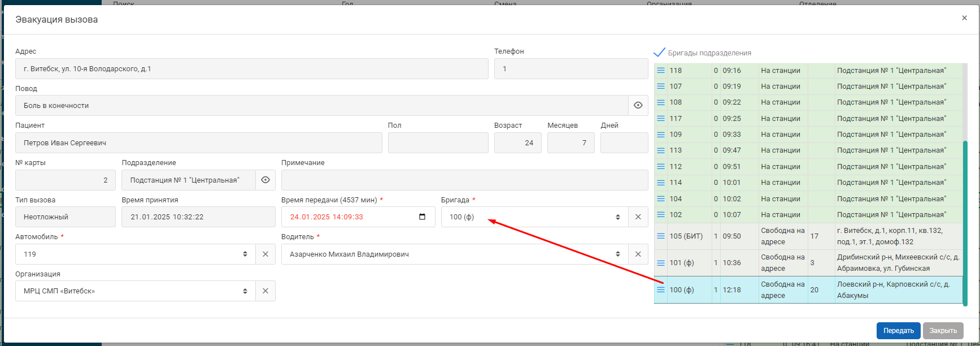Screen dimensions: 980x346
Task: Click address Лоевский р-н, Карповский с/с
Action: tap(894, 290)
